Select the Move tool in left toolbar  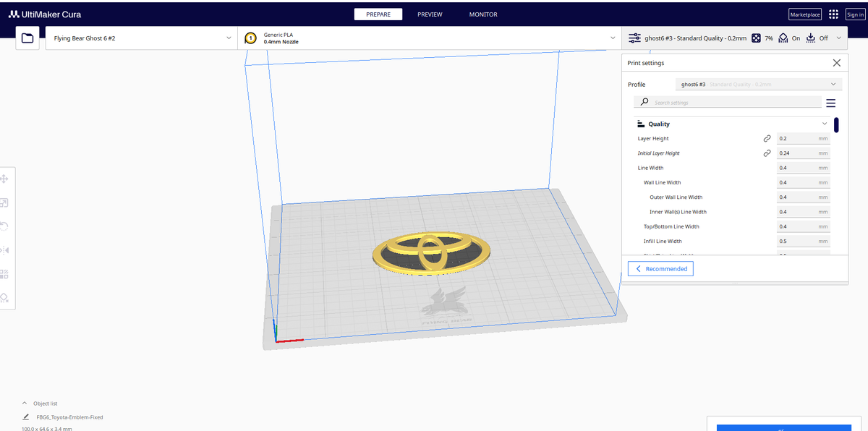[x=4, y=179]
